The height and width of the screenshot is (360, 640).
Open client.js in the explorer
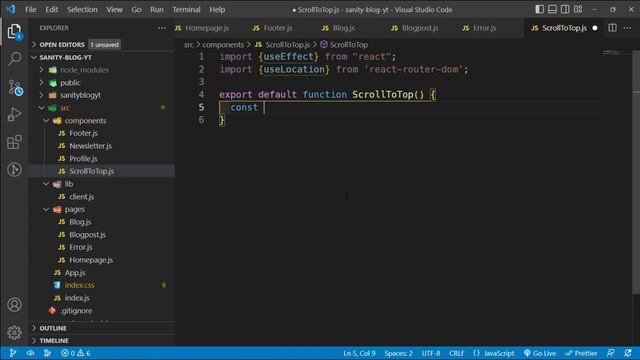(102, 196)
